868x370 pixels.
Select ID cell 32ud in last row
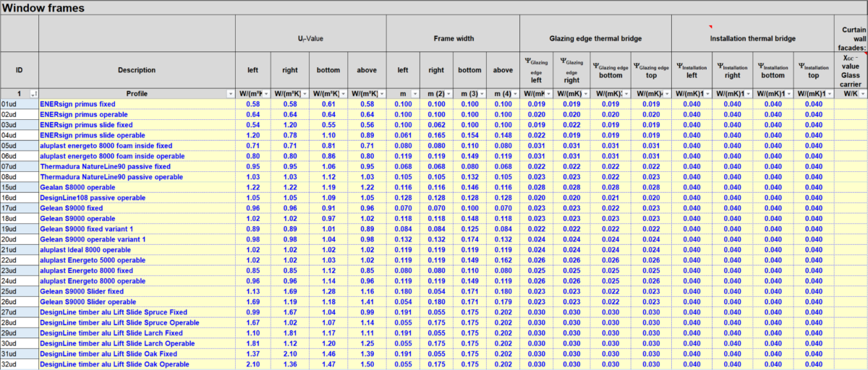coord(9,365)
